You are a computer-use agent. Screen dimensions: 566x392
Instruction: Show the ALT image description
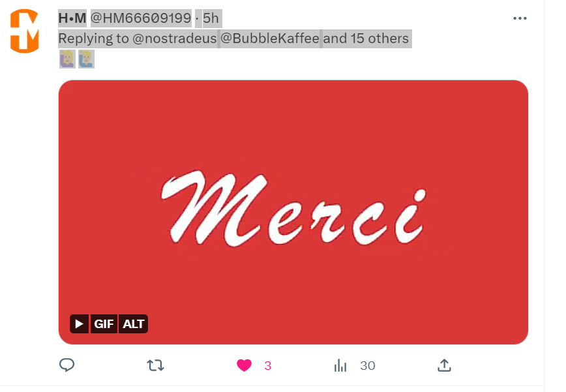[x=134, y=324]
